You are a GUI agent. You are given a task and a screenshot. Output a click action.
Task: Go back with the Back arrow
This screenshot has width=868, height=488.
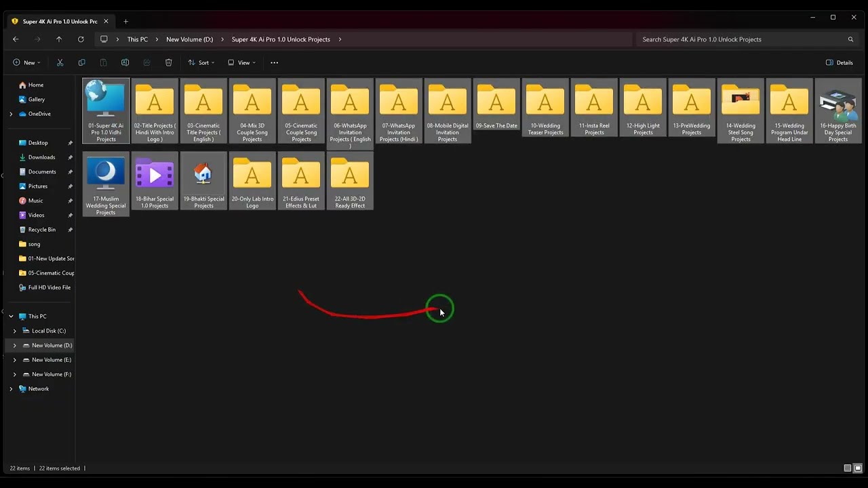16,39
